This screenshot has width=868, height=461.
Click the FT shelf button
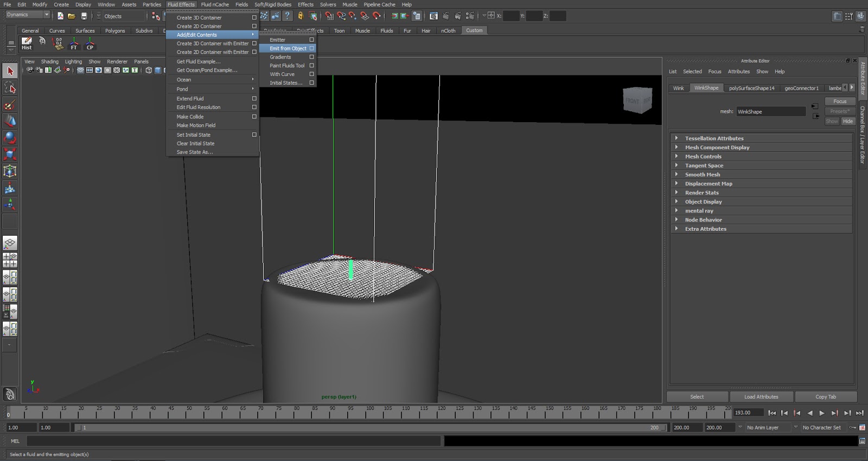[x=74, y=43]
